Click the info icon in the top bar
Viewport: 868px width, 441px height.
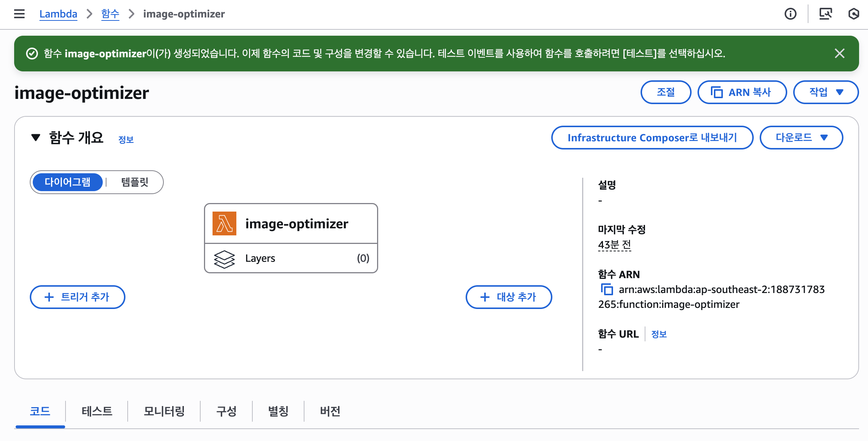pyautogui.click(x=791, y=13)
